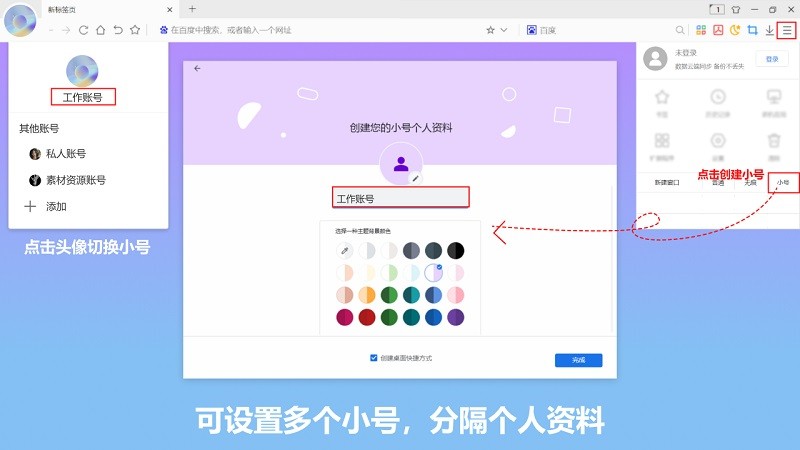Screen dimensions: 800x450
Task: Select the magenta theme color swatch
Action: 345,317
